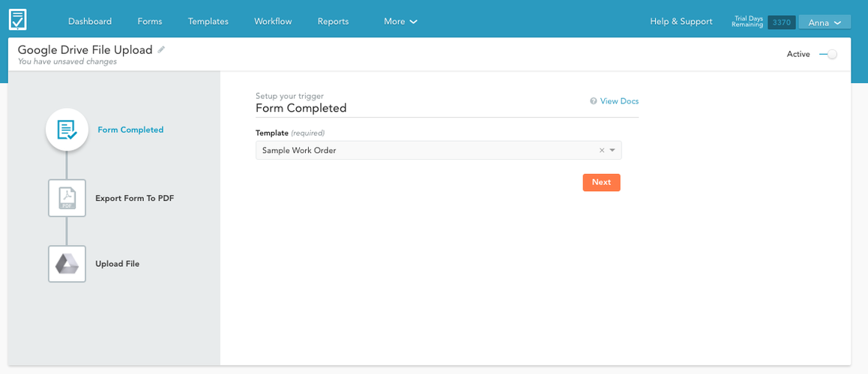Click the Form Completed step label
This screenshot has width=868, height=374.
click(130, 130)
